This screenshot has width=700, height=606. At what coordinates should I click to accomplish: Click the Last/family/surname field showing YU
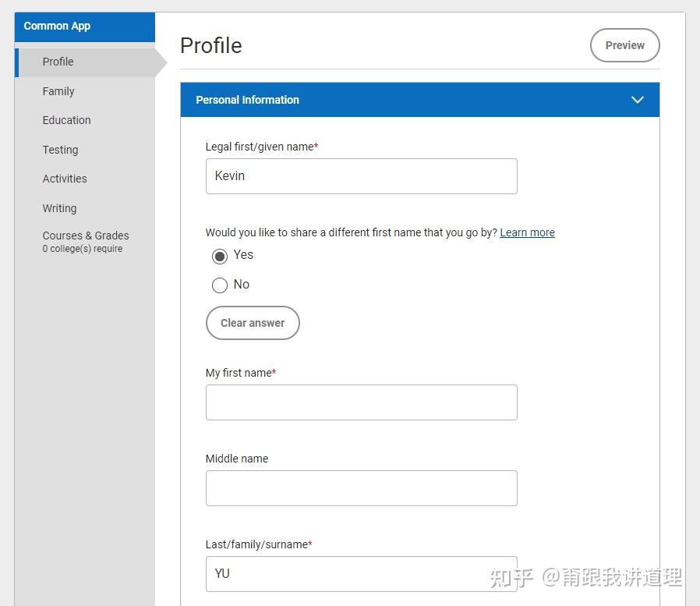click(x=361, y=573)
